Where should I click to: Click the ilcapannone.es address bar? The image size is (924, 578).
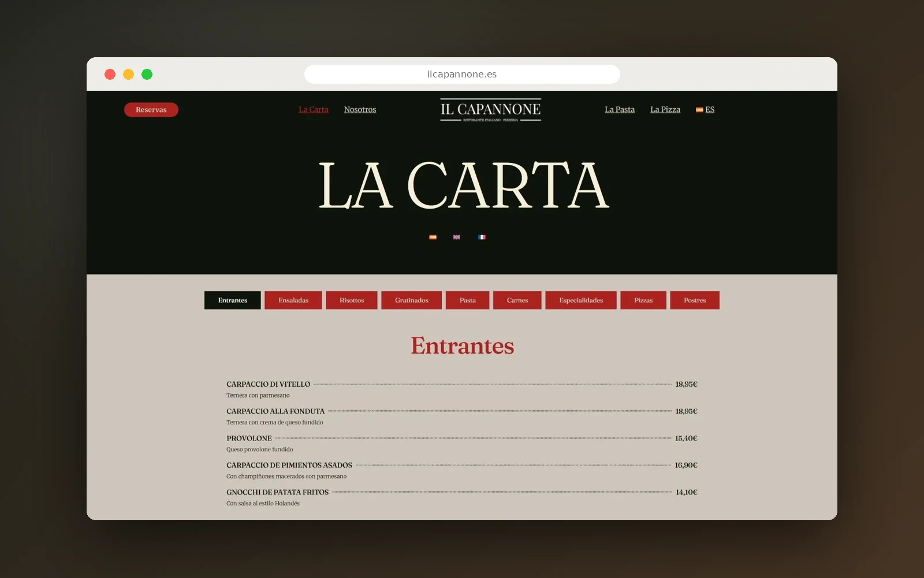point(462,74)
